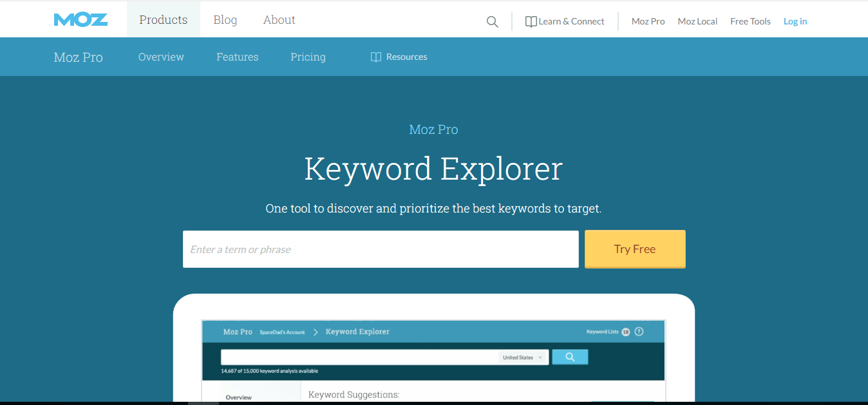Click the Resources book icon

(376, 57)
